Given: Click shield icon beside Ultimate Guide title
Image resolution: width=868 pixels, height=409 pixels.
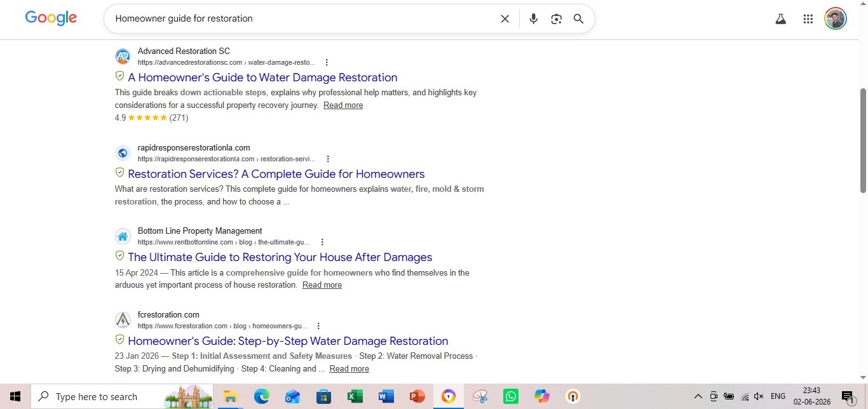Looking at the screenshot, I should coord(119,256).
